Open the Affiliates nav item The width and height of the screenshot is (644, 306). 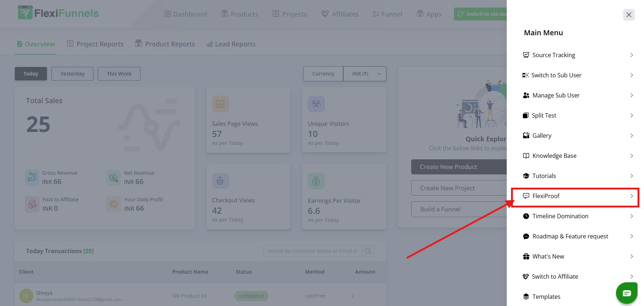pyautogui.click(x=340, y=14)
